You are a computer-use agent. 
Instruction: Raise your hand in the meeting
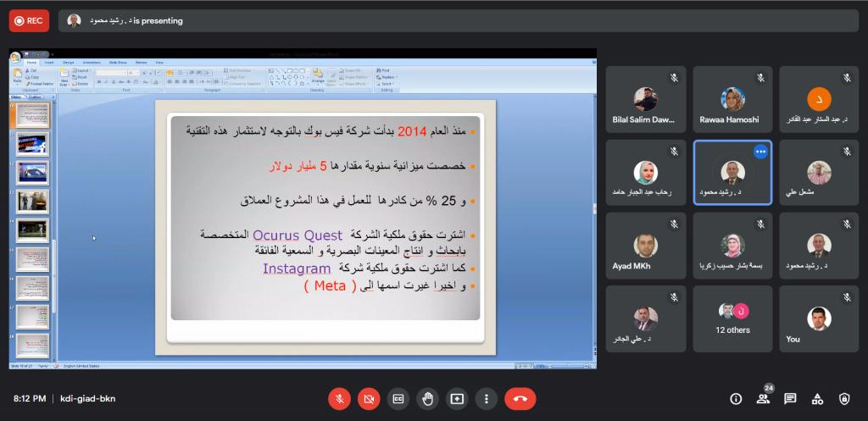(428, 398)
